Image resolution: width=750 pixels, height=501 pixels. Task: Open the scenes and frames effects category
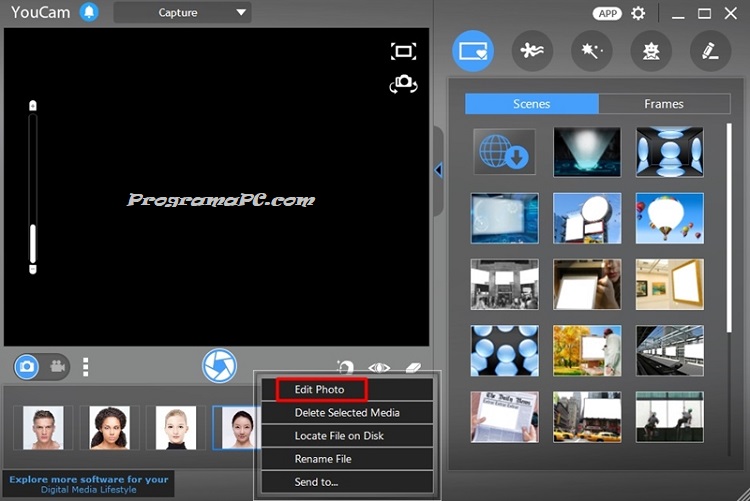click(x=473, y=50)
